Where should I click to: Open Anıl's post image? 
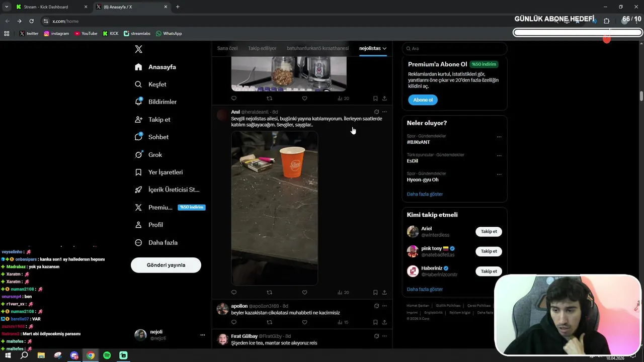click(x=274, y=208)
